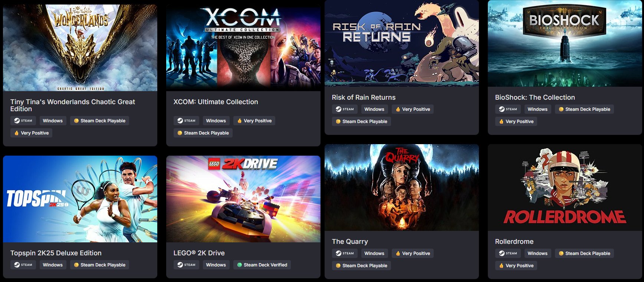The image size is (644, 282).
Task: Click the Steam Deck Playable tag on Rollerdrome
Action: coord(584,253)
